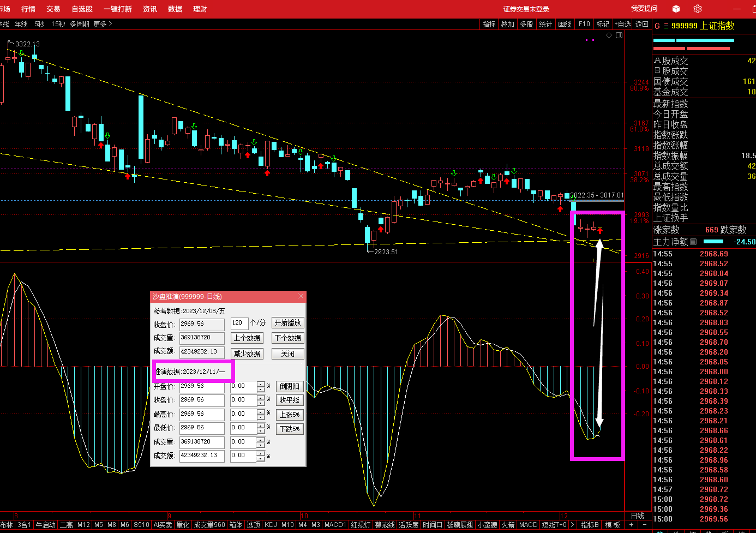Viewport: 756px width, 533px height.
Task: Click 下个数据 button
Action: pyautogui.click(x=288, y=338)
